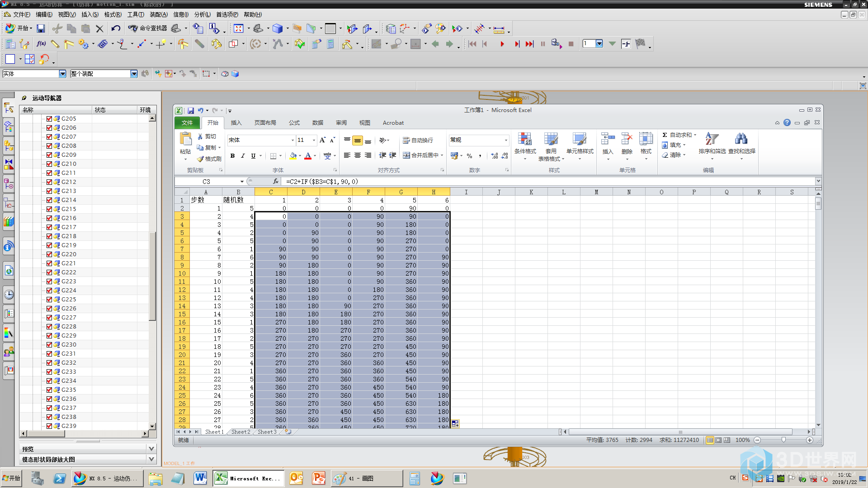This screenshot has width=868, height=488.
Task: Switch to the 数据 Data ribbon tab
Action: pos(318,123)
